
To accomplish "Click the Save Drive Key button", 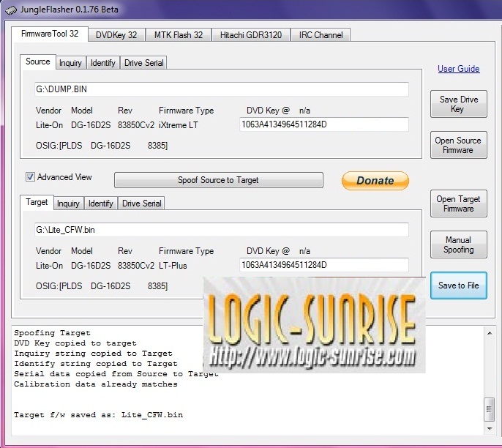I will click(458, 104).
